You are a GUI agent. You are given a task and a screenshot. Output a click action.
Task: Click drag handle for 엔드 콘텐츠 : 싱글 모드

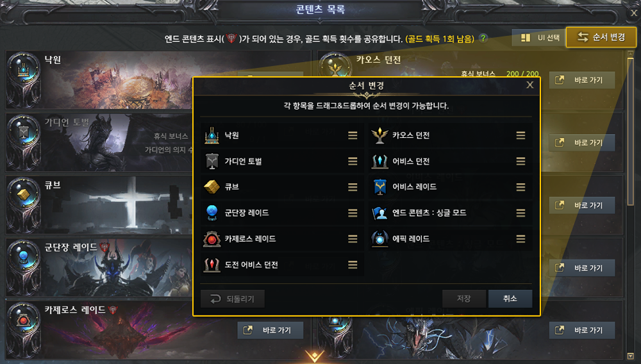pos(520,213)
